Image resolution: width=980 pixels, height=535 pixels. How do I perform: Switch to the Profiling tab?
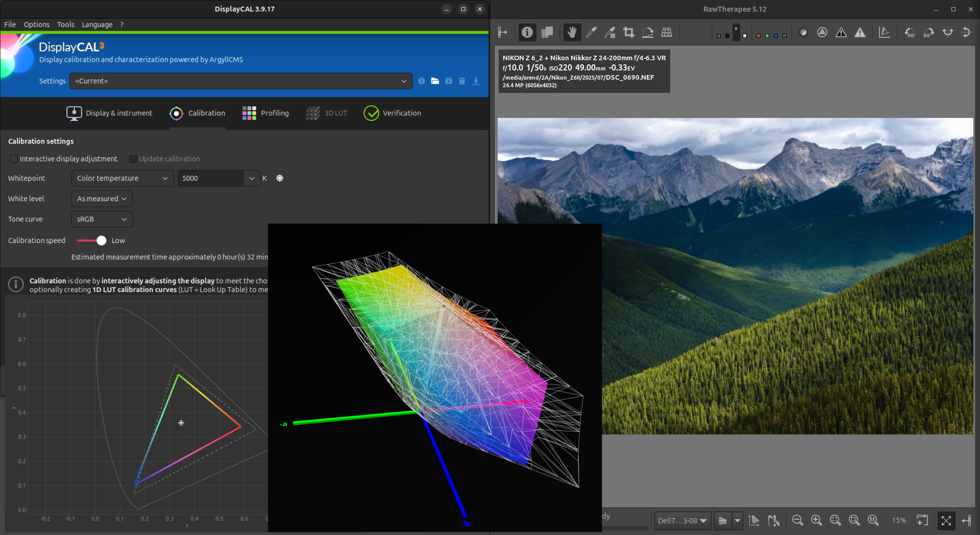click(265, 113)
